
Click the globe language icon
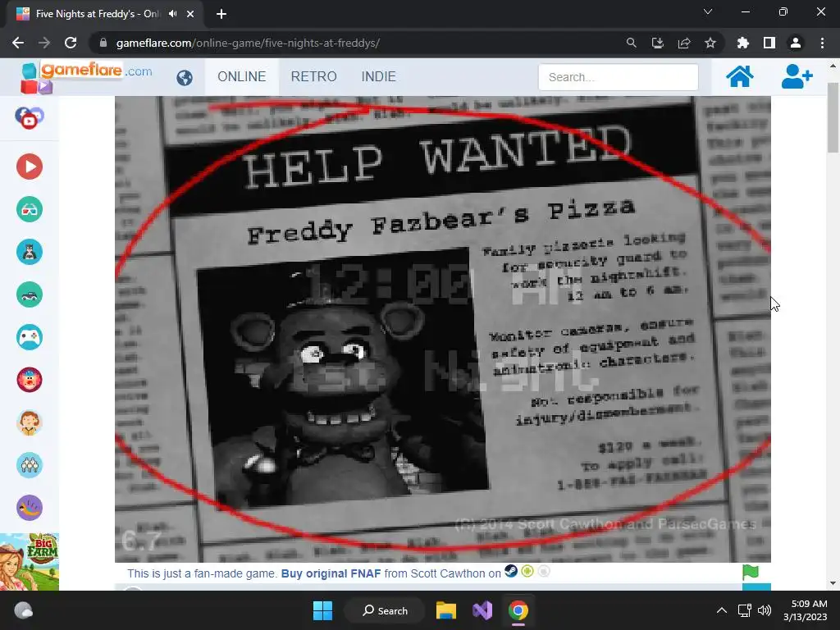click(185, 78)
